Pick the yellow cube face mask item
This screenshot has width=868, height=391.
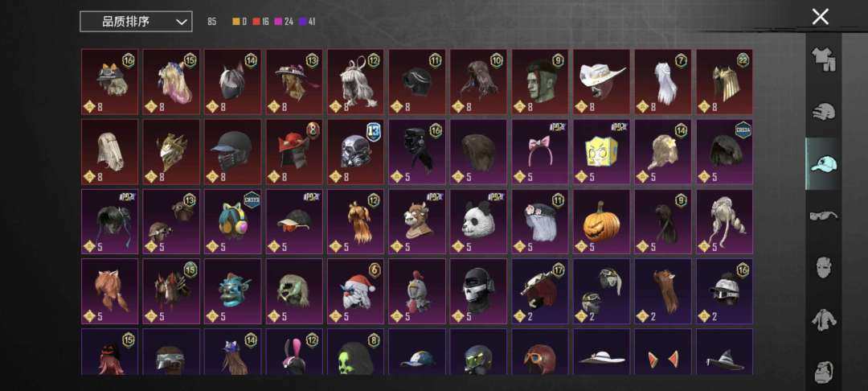pyautogui.click(x=601, y=152)
